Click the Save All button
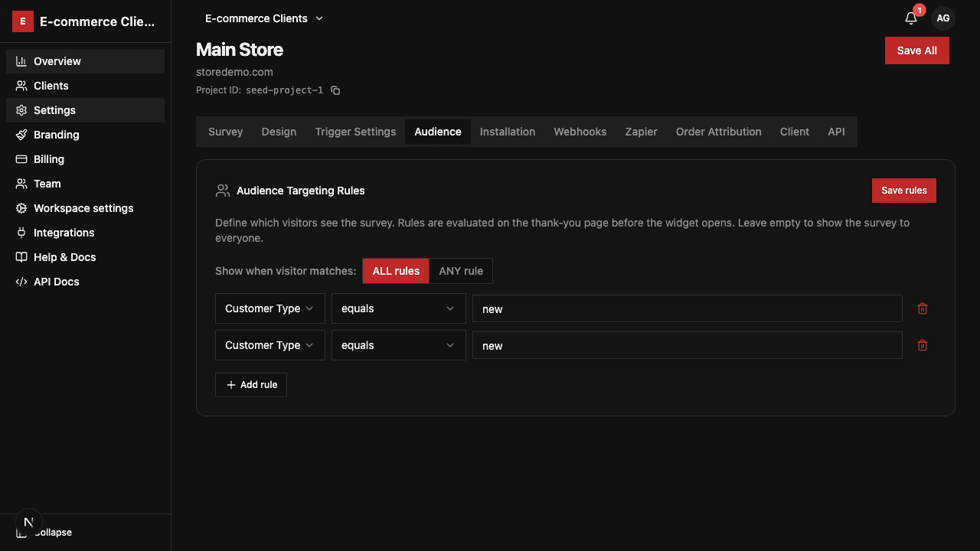This screenshot has width=980, height=551. [x=917, y=51]
